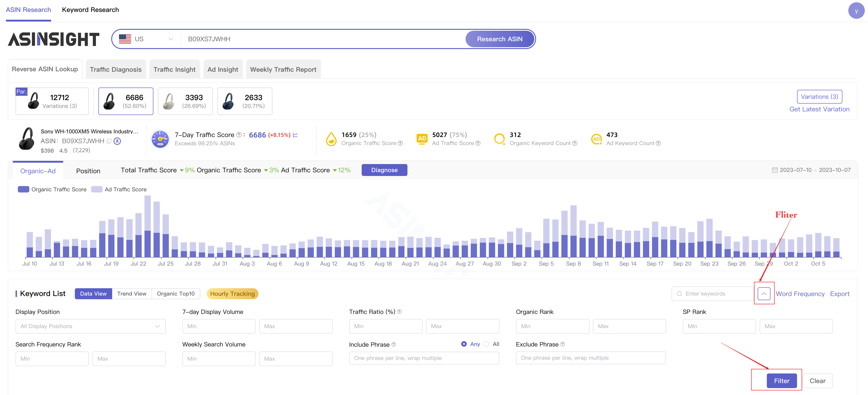Select the 'All' radio for Include Phrase
The height and width of the screenshot is (395, 868).
(x=487, y=344)
